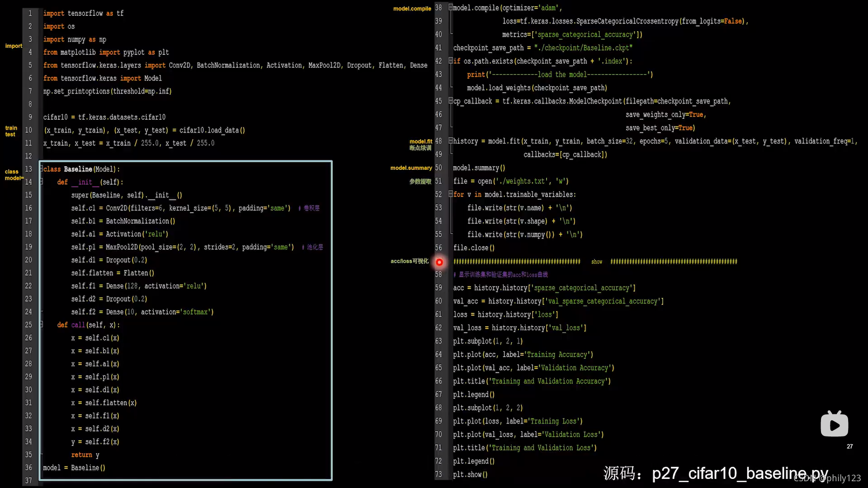868x488 pixels.
Task: Click 'model.summary()' on line 50
Action: (x=479, y=168)
